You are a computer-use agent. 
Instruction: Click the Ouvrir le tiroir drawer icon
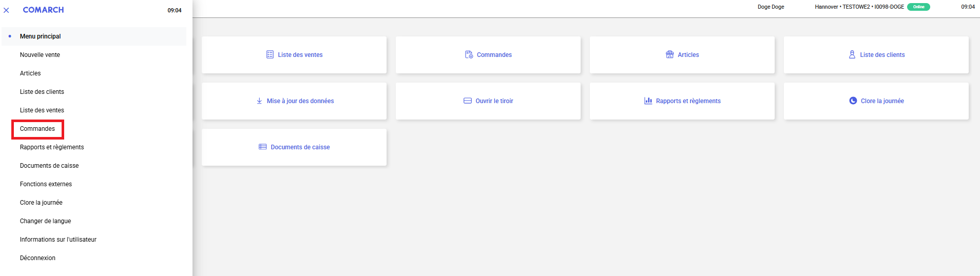(468, 101)
